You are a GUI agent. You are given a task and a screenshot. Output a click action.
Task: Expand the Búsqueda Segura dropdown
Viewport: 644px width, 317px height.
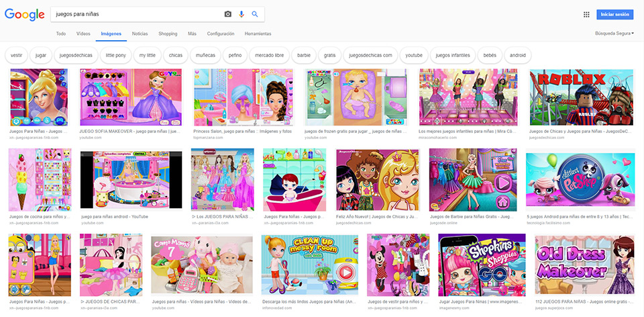point(614,34)
